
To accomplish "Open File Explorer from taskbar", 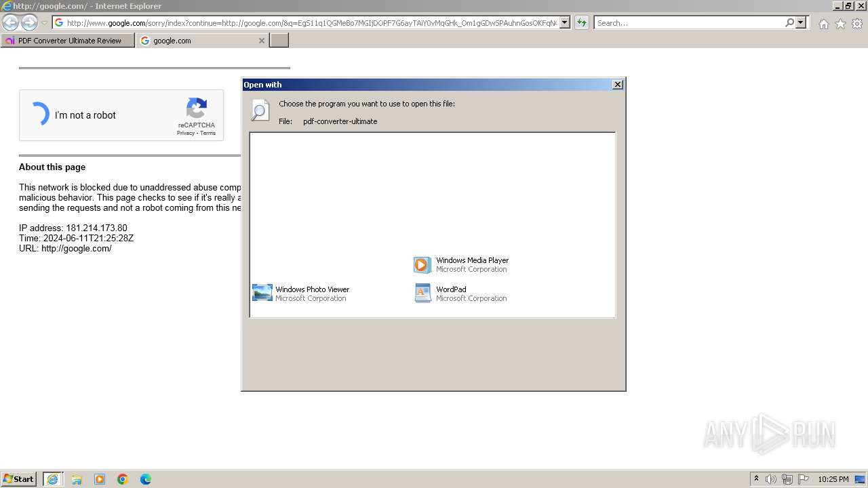I will 77,479.
